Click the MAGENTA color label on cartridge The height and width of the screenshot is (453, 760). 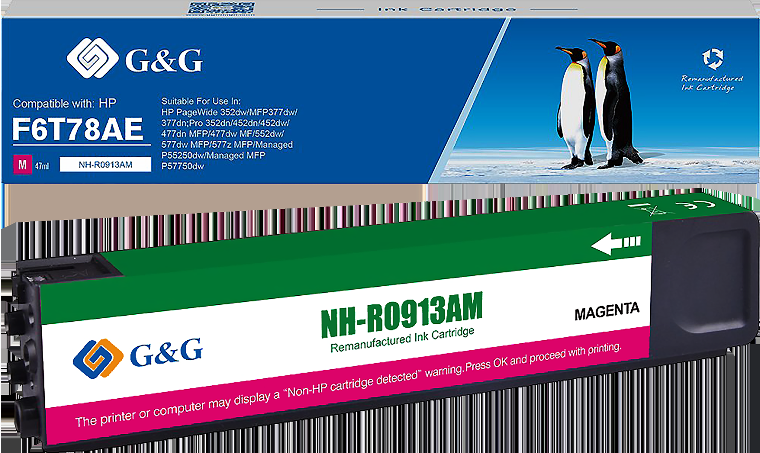pos(606,312)
